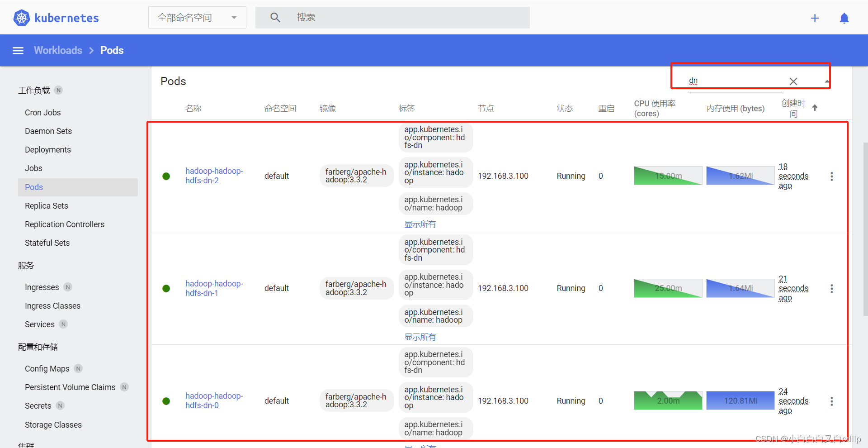The width and height of the screenshot is (868, 448).
Task: Click 工作负载 sidebar heading
Action: [34, 90]
